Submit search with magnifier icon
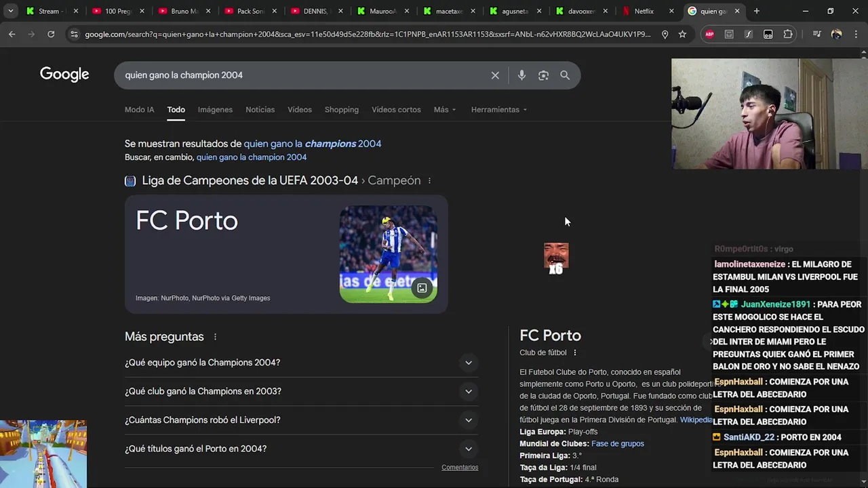Image resolution: width=868 pixels, height=488 pixels. click(x=565, y=75)
